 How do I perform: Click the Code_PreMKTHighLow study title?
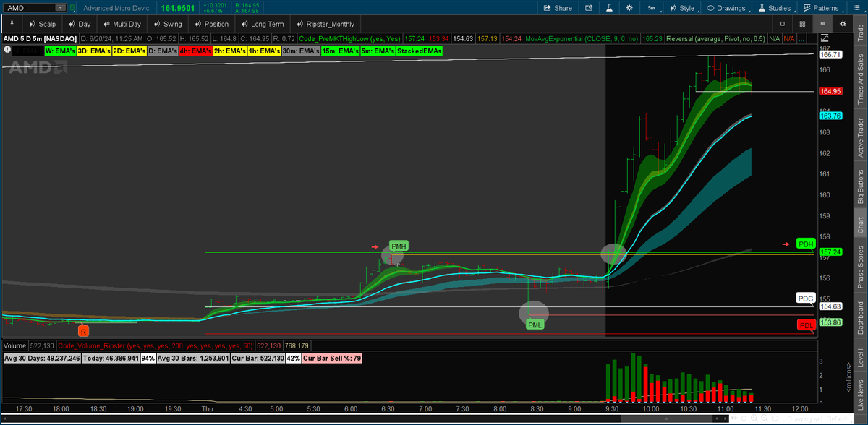350,38
